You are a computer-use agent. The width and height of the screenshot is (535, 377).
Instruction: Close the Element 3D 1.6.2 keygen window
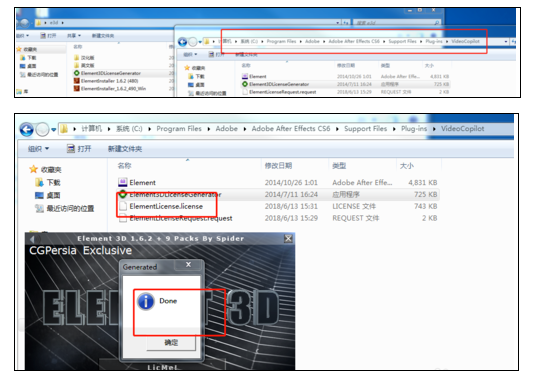[288, 239]
